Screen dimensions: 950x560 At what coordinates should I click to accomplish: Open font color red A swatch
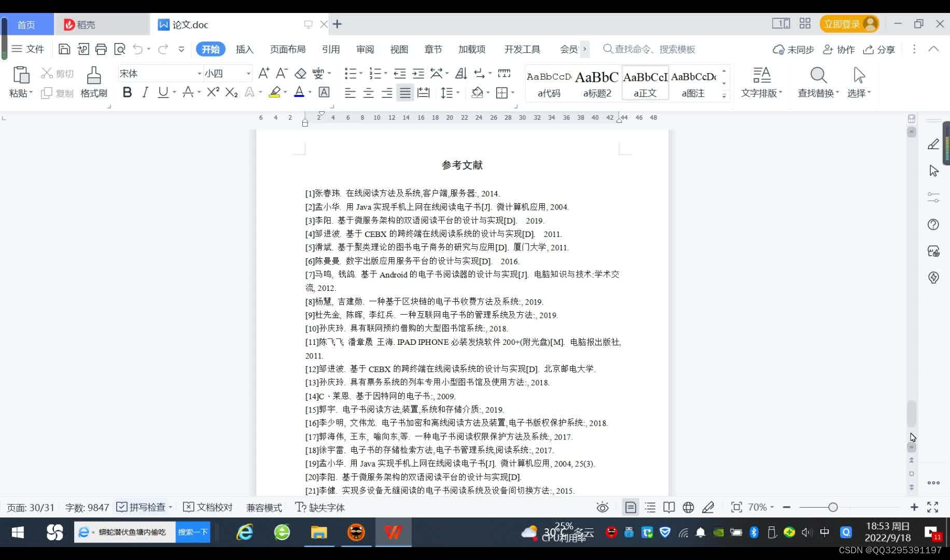tap(299, 92)
